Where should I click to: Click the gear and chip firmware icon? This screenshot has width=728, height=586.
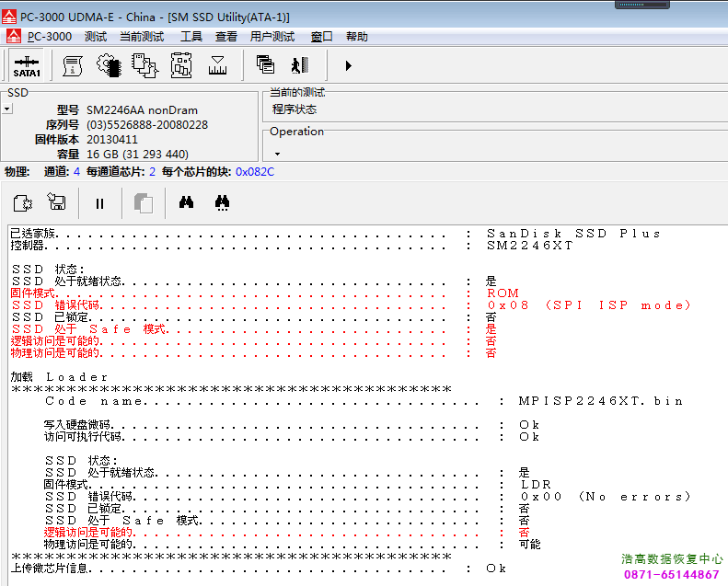tap(109, 65)
